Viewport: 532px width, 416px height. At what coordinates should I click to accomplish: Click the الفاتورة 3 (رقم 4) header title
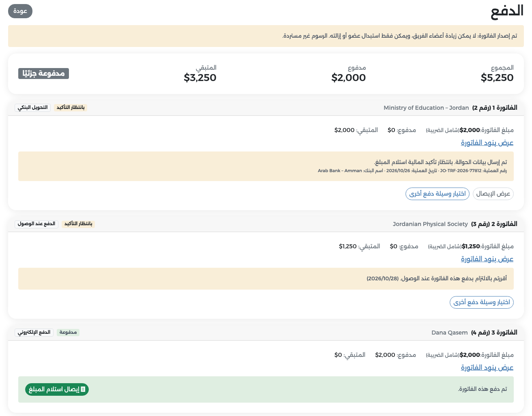pos(494,333)
